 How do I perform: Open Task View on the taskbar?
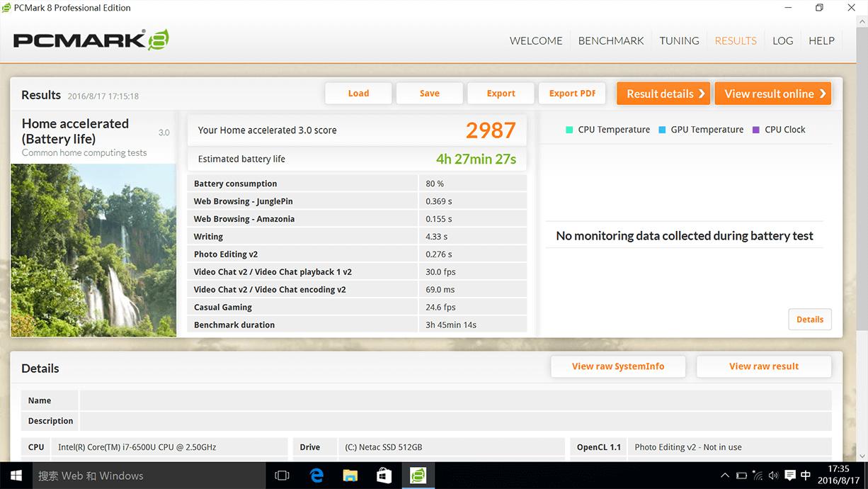[282, 476]
